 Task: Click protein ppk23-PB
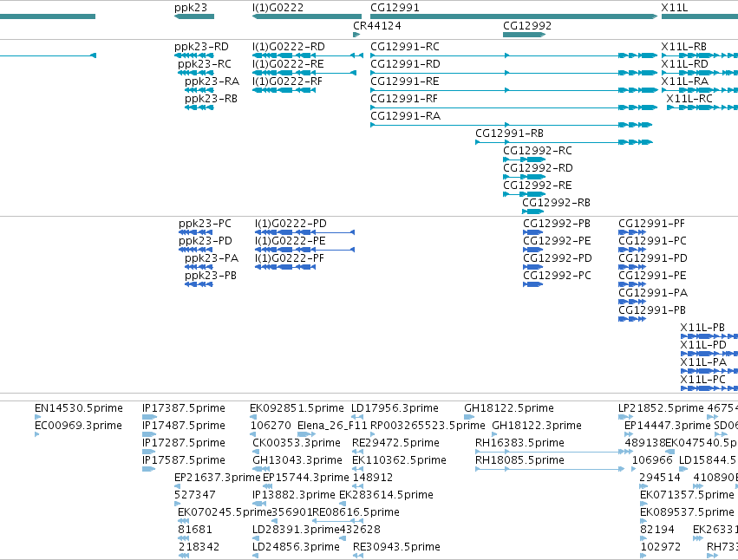click(x=211, y=276)
